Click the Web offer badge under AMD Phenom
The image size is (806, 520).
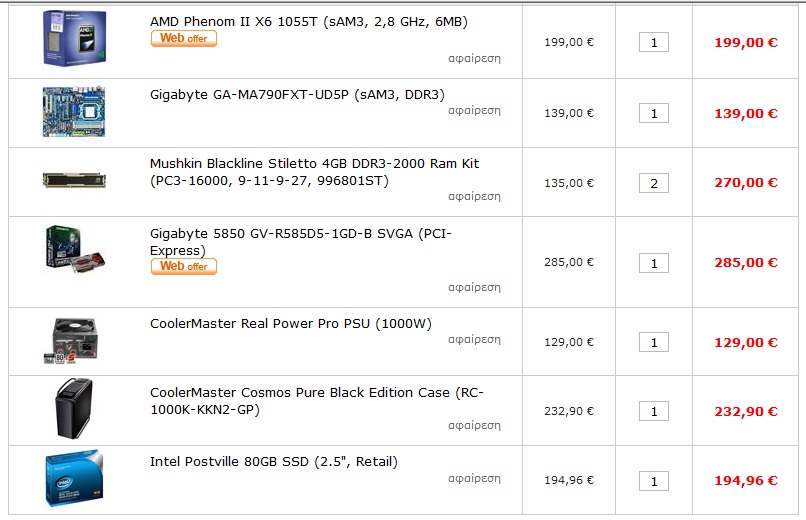click(184, 39)
